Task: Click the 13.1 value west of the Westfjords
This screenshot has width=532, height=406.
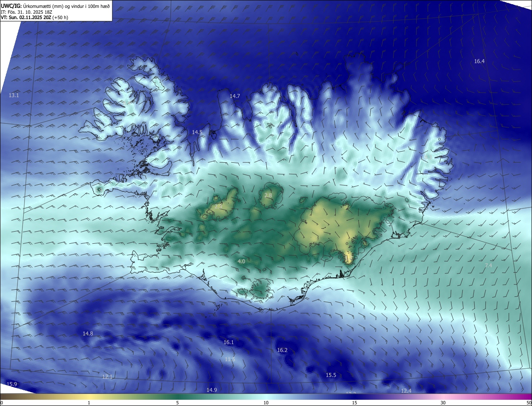Action: pyautogui.click(x=14, y=95)
